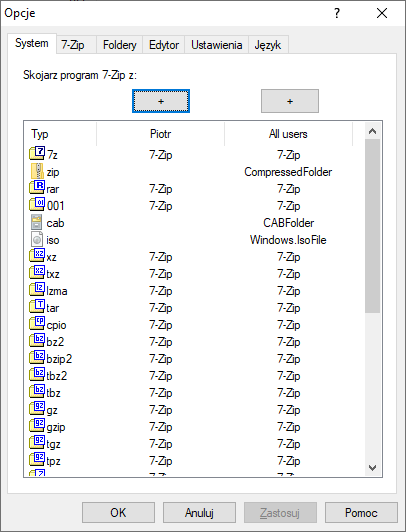Click the scrollbar up arrow

click(x=372, y=131)
